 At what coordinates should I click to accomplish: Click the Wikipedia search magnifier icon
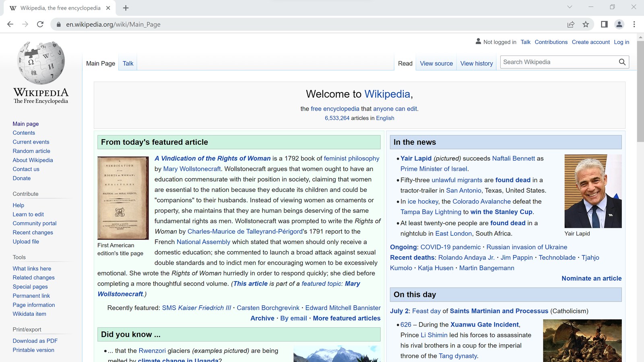pos(622,62)
